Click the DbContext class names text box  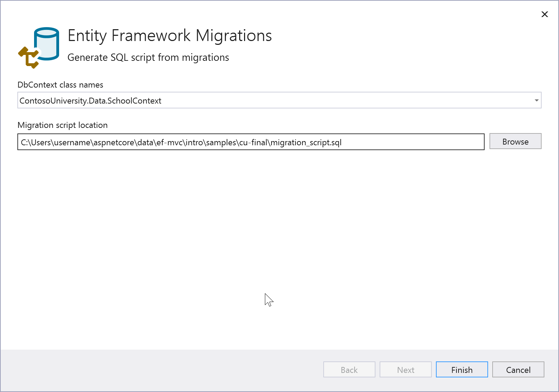[243, 100]
